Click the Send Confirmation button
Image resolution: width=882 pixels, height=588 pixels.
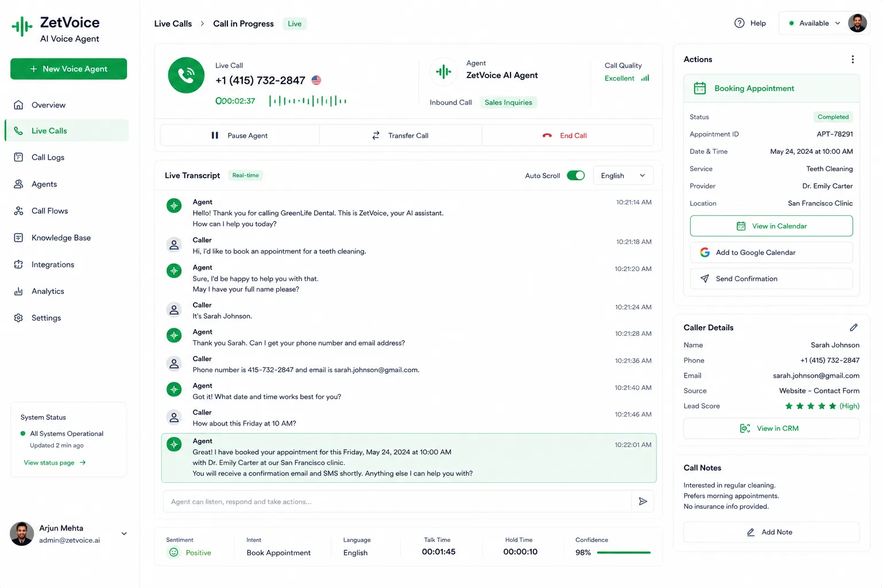pyautogui.click(x=771, y=278)
